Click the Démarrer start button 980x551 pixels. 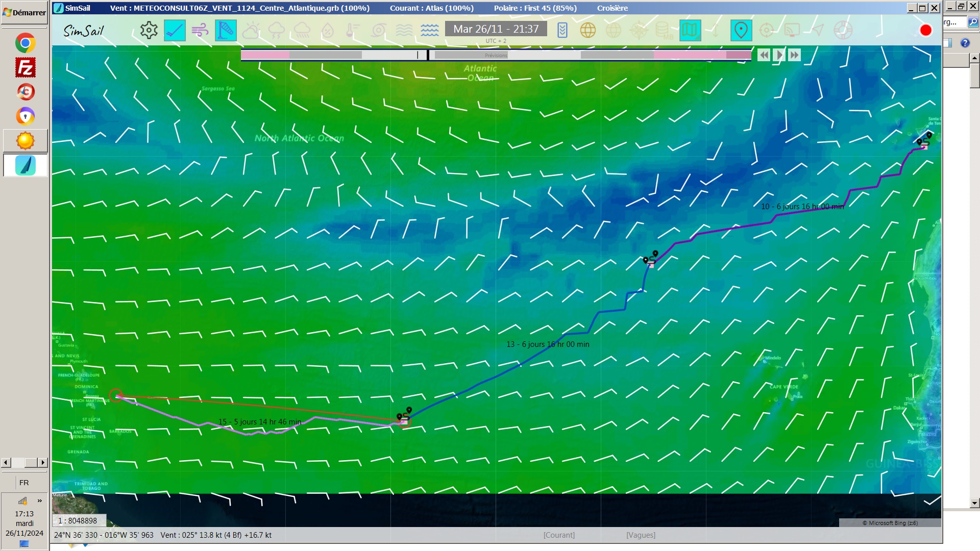coord(24,12)
